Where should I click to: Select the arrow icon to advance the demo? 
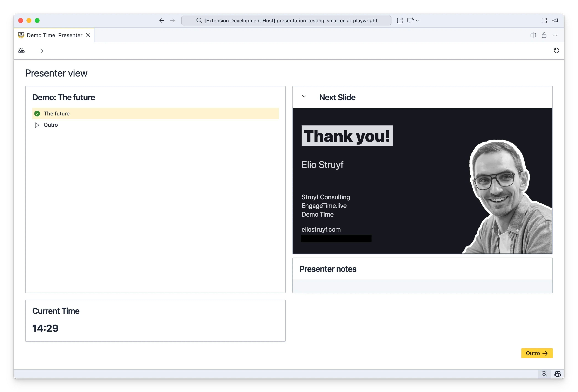[x=40, y=51]
